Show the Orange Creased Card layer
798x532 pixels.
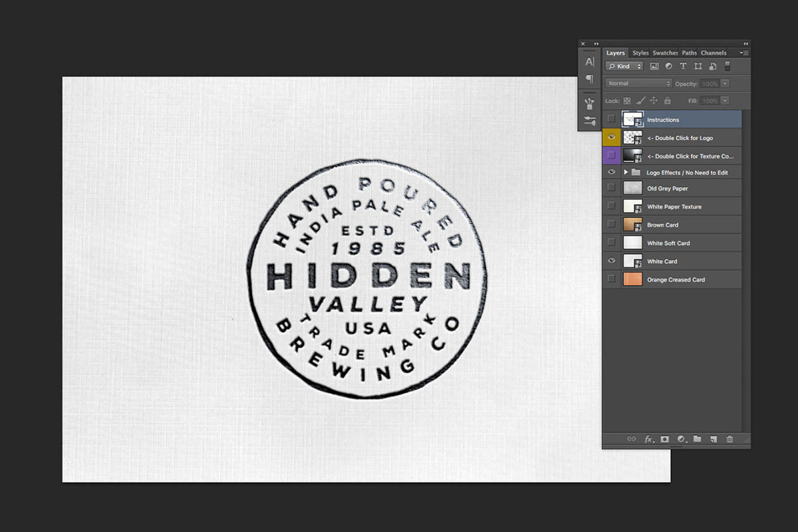click(x=611, y=279)
